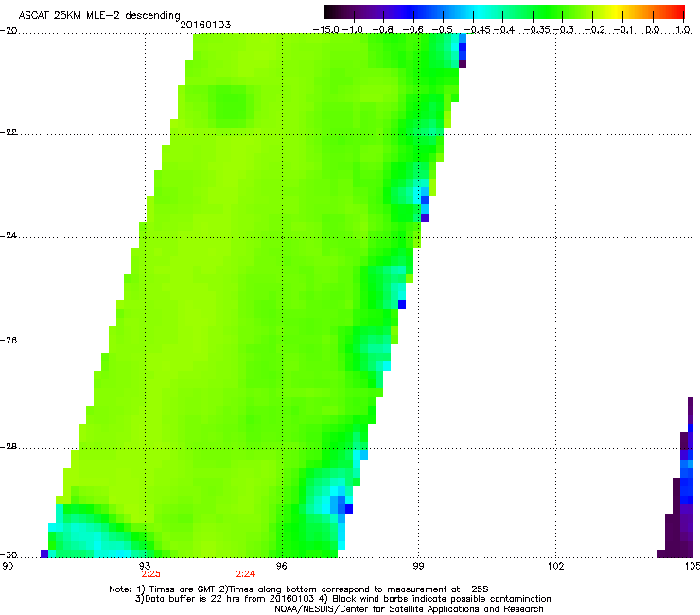Click the -0.8 color scale label
Viewport: 700px width, 615px height.
[x=383, y=30]
